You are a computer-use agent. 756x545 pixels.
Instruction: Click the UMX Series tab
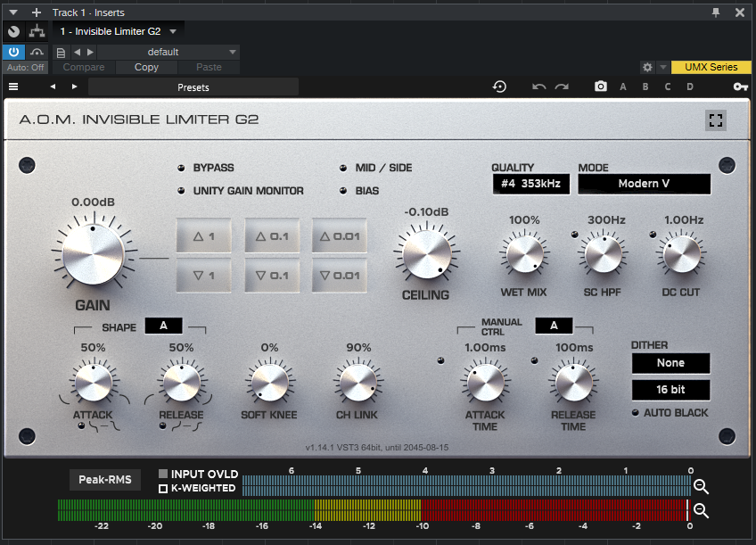(711, 67)
